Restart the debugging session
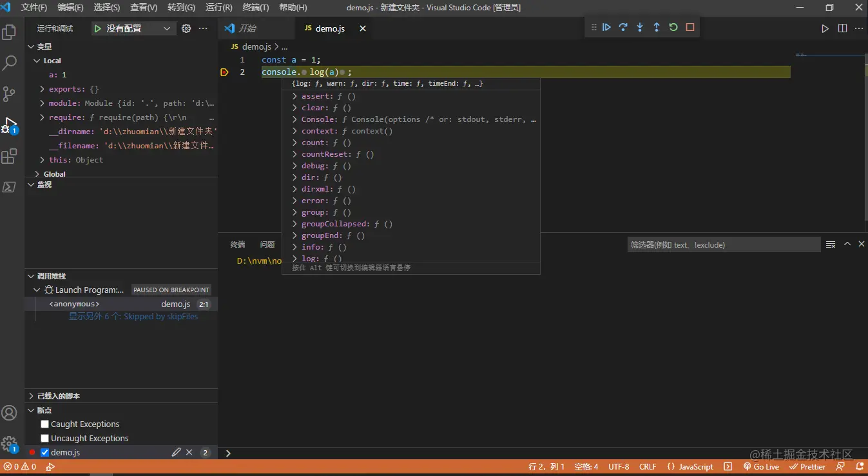 coord(673,27)
